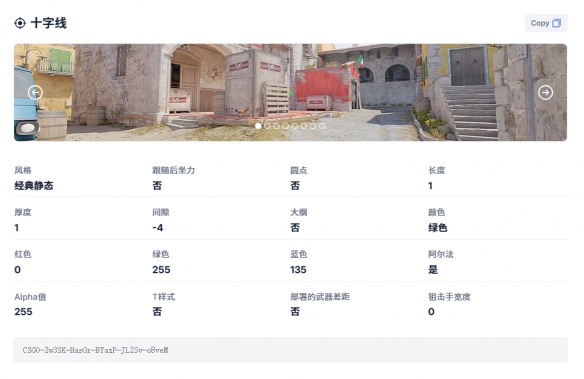
Task: Select the first filled carousel dot
Action: (258, 126)
